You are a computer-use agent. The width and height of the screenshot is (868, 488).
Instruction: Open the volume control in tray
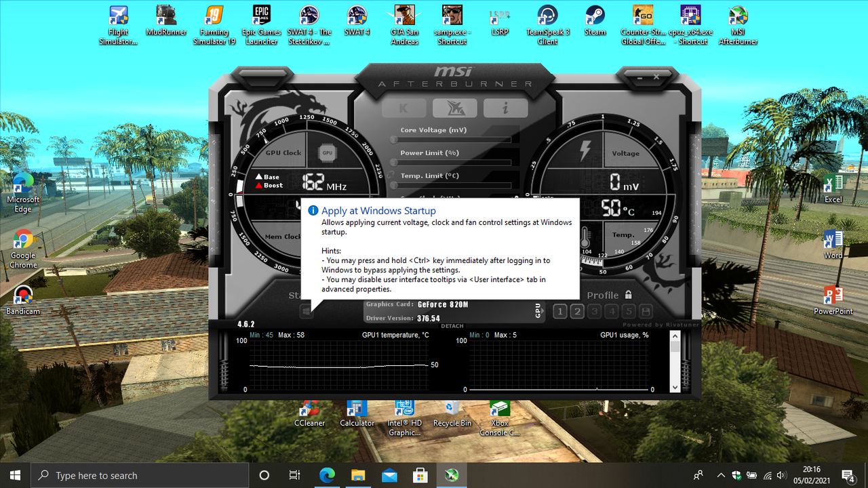coord(781,475)
